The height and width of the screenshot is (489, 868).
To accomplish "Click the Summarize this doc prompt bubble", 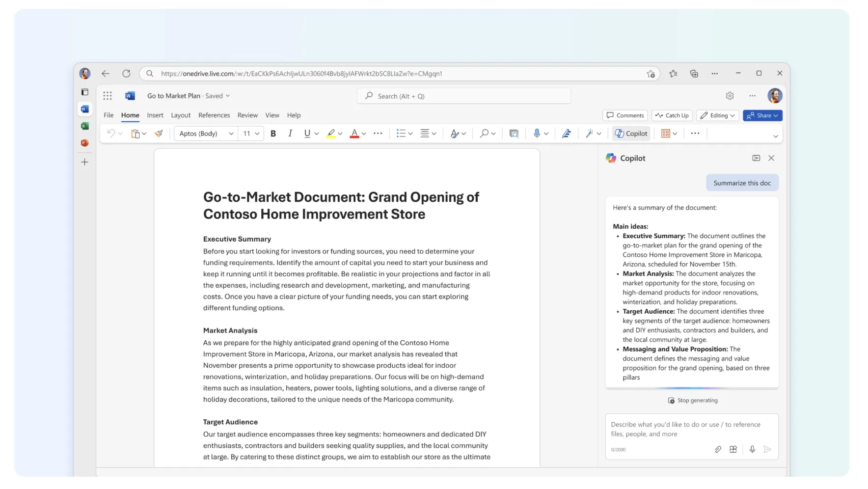I will [742, 183].
